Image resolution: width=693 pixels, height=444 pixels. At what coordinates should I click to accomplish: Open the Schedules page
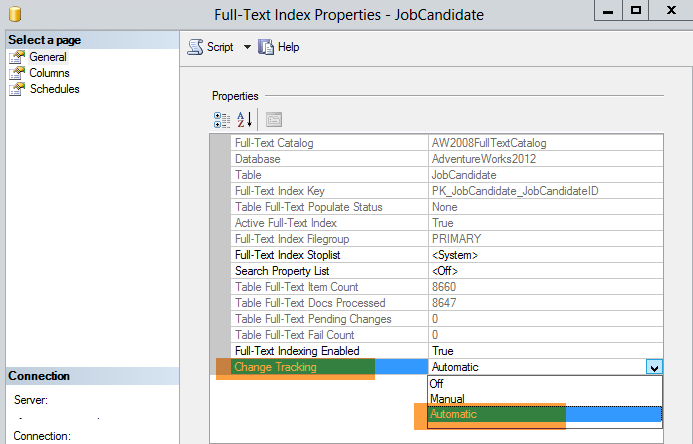coord(54,89)
